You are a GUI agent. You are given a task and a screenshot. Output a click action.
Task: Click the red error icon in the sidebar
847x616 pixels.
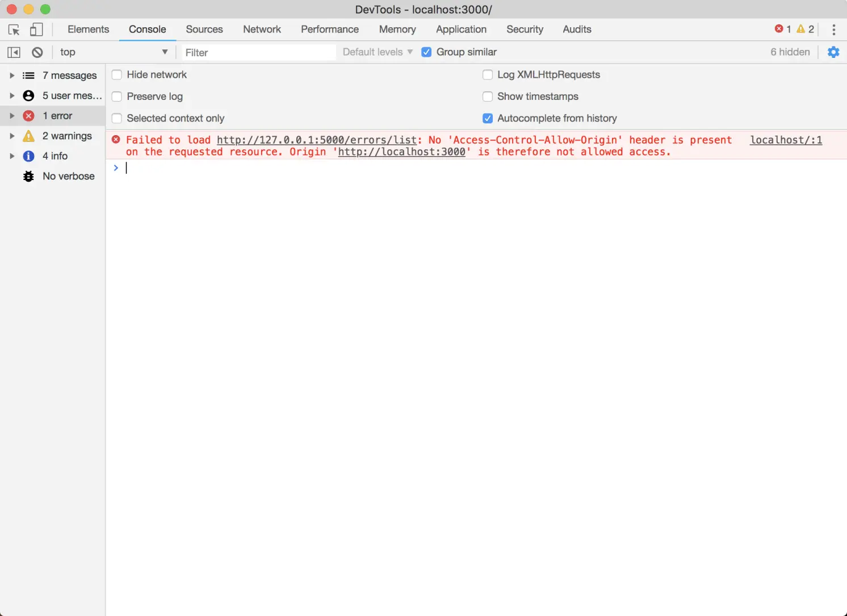pos(28,116)
